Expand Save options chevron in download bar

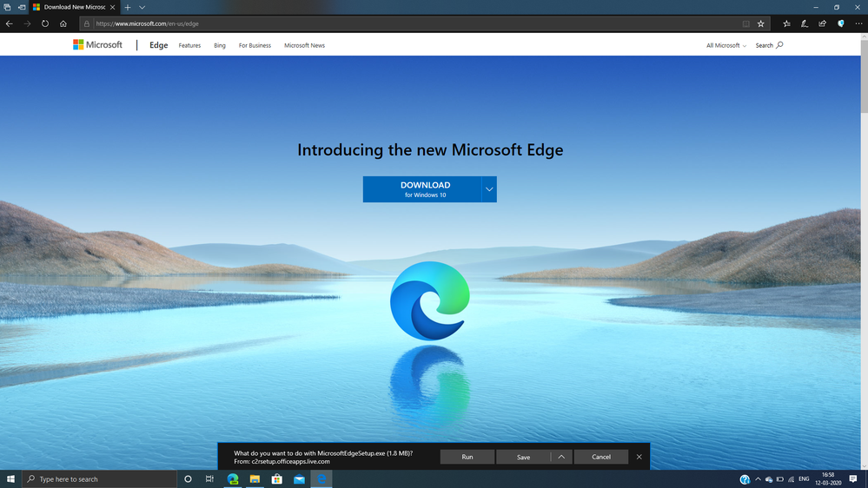click(561, 457)
